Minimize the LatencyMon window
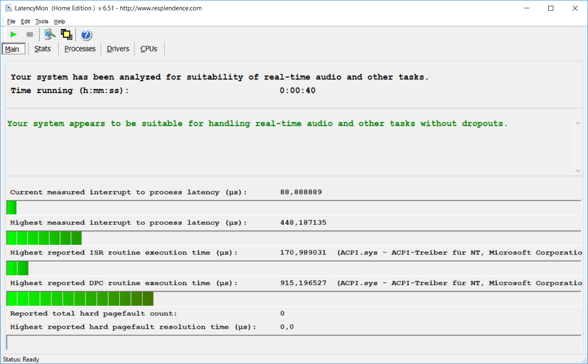Screen dimensions: 588x364 (x=527, y=8)
